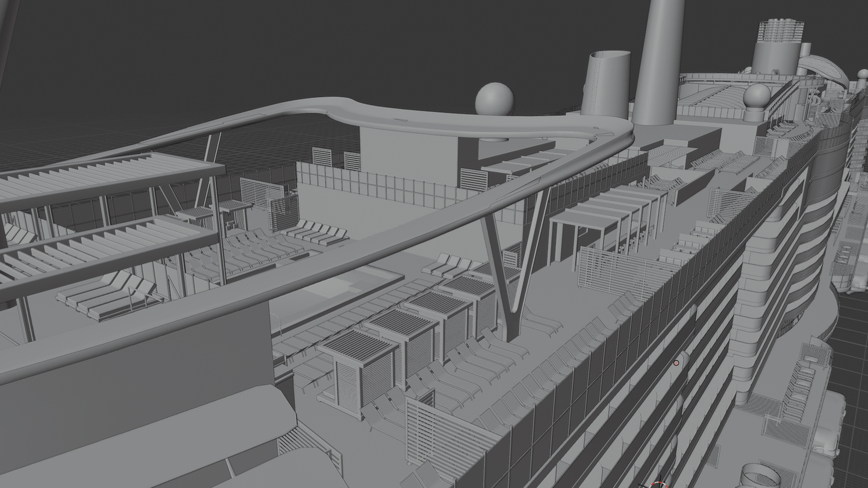Viewport: 868px width, 488px height.
Task: Click the small red circular marker on ship hull
Action: point(676,363)
